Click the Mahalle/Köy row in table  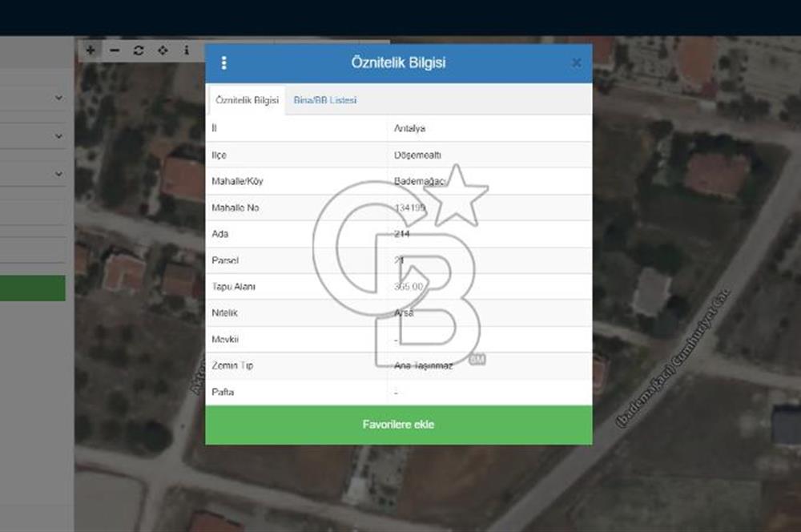398,181
